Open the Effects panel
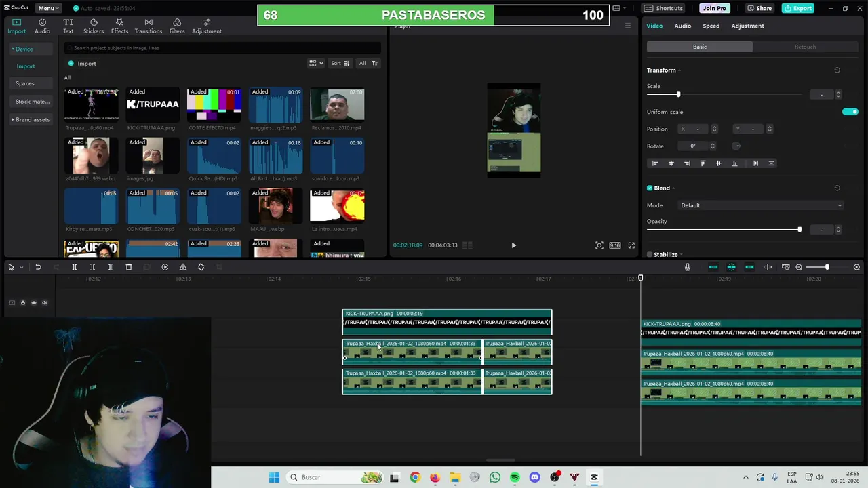 (119, 26)
